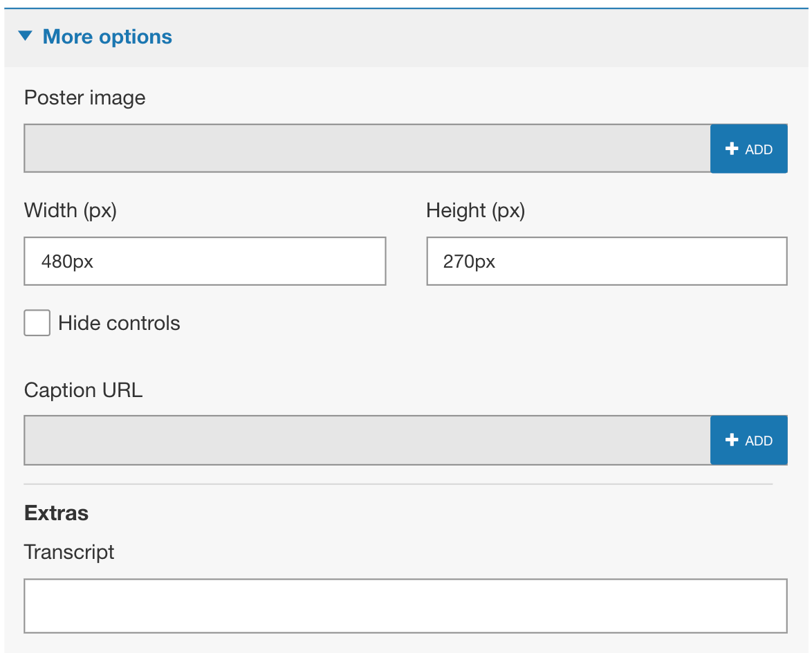This screenshot has width=812, height=653.
Task: Click the plus icon on Poster image ADD button
Action: [732, 148]
